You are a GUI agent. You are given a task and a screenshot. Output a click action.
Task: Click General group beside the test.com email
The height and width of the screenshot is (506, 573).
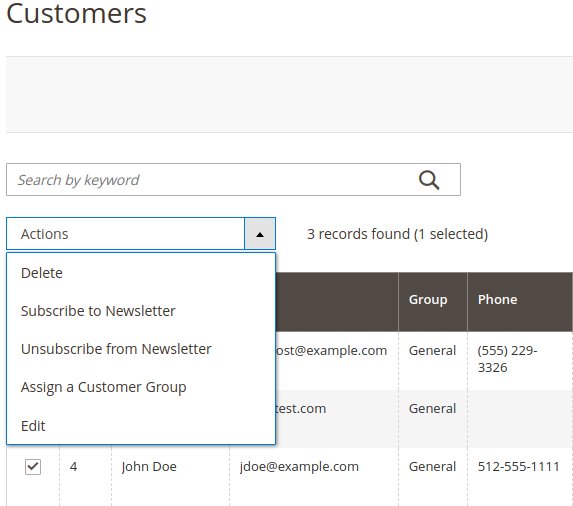[432, 408]
